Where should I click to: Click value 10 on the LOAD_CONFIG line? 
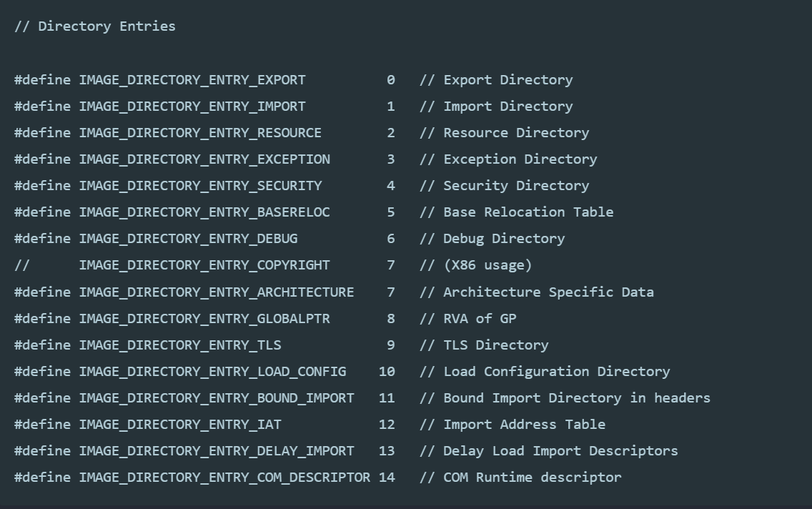(x=387, y=371)
